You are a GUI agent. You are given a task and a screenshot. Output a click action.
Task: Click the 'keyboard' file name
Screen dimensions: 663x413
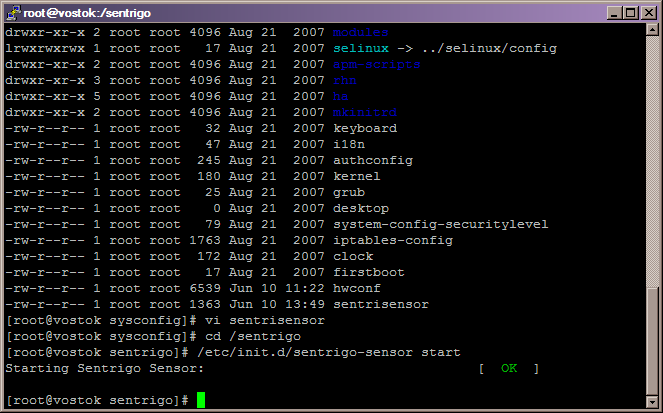pyautogui.click(x=364, y=129)
